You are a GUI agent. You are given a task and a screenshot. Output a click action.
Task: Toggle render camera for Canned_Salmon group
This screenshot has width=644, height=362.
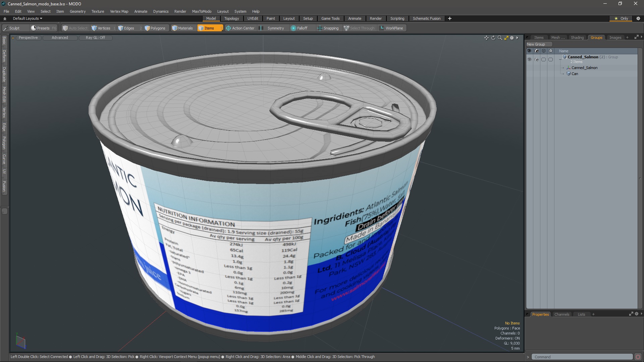[x=536, y=59]
